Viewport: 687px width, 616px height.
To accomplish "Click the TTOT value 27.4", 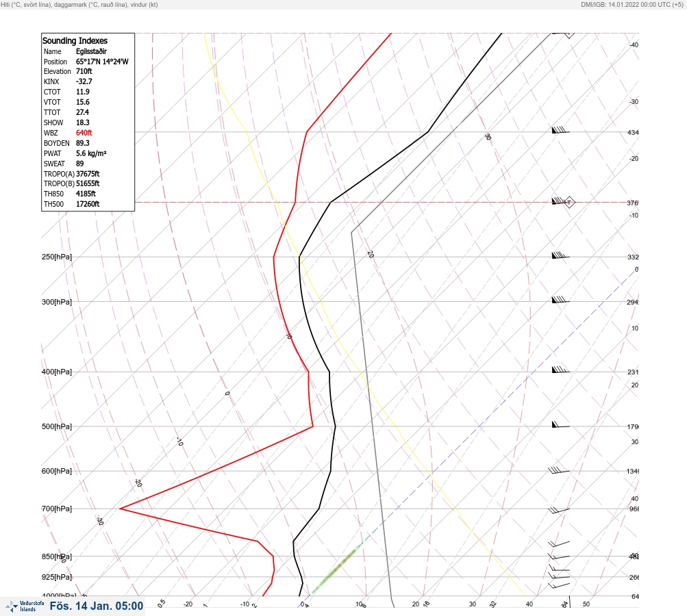I will pyautogui.click(x=82, y=112).
